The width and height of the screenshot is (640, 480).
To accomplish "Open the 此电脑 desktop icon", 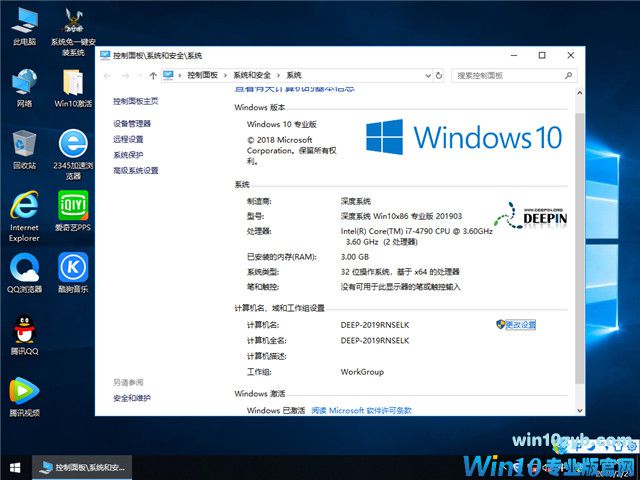I will 24,27.
